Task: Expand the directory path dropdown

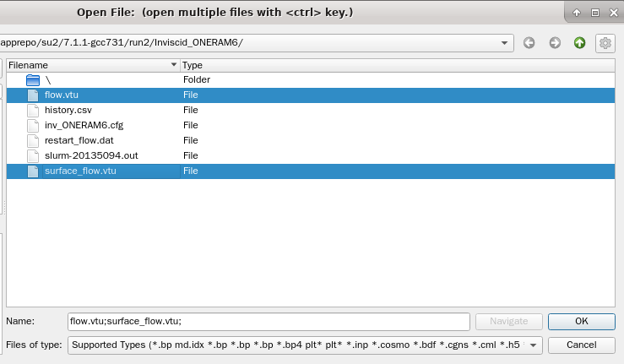Action: click(x=505, y=43)
